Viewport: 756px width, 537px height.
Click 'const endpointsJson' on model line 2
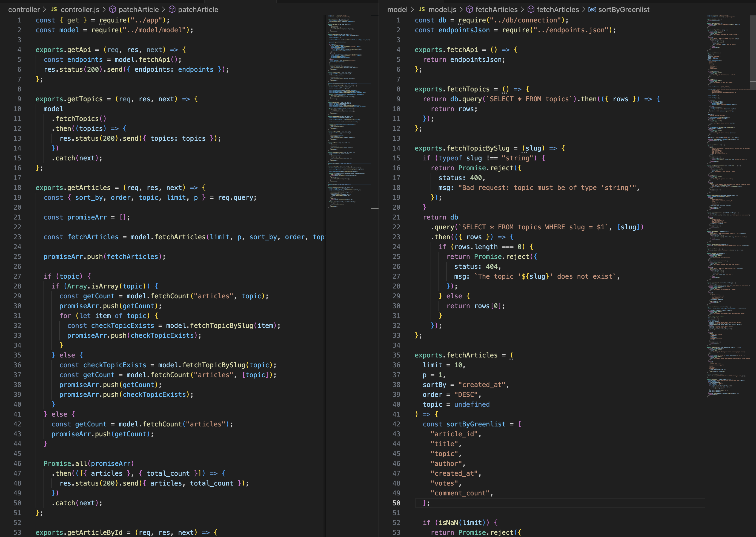[452, 30]
